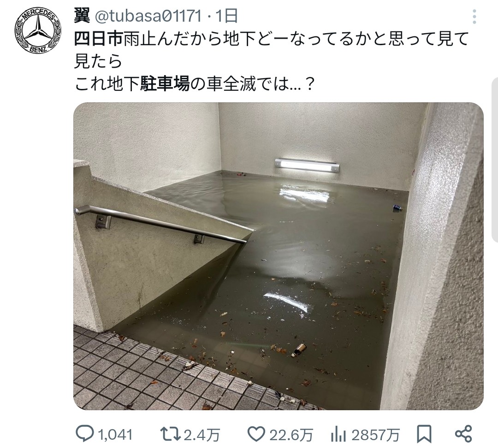Open the flooded stairway photo
498x448 pixels.
pos(278,256)
